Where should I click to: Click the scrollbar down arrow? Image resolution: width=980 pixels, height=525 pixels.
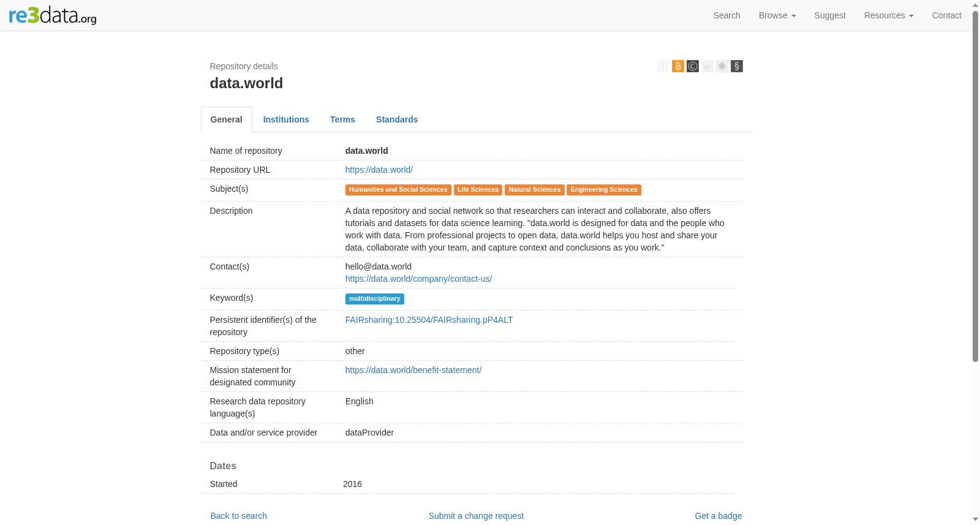[976, 520]
